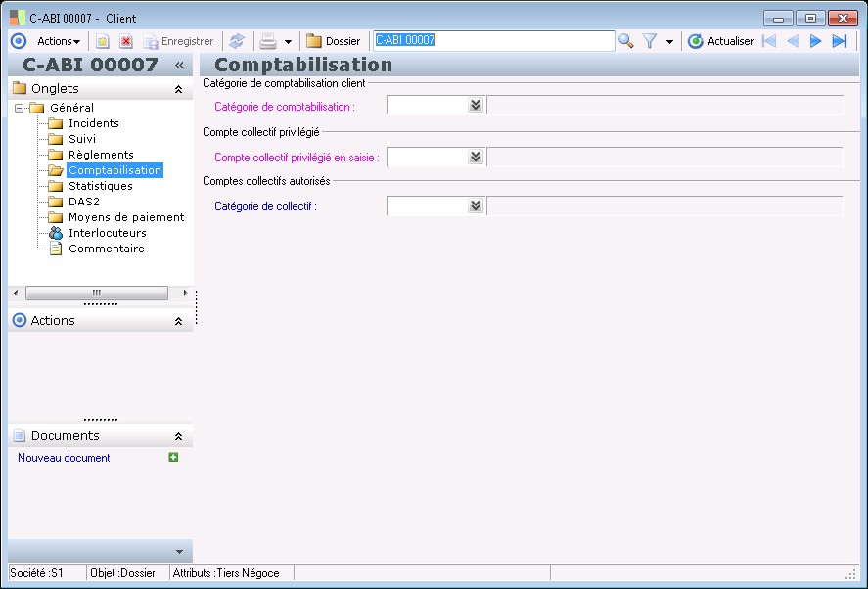Image resolution: width=868 pixels, height=589 pixels.
Task: Click the Commentaire note page icon
Action: tap(56, 249)
